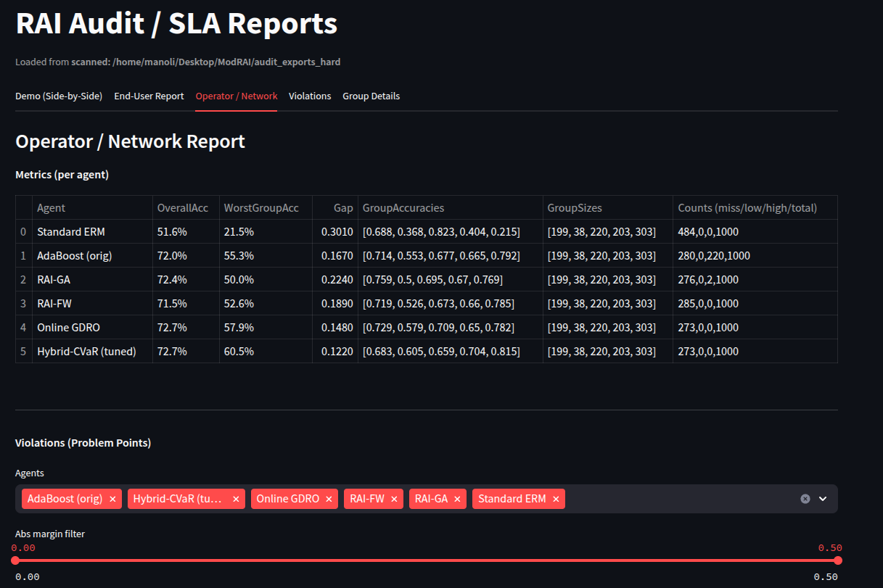Remove the Online GDRO agent chip

pos(329,499)
